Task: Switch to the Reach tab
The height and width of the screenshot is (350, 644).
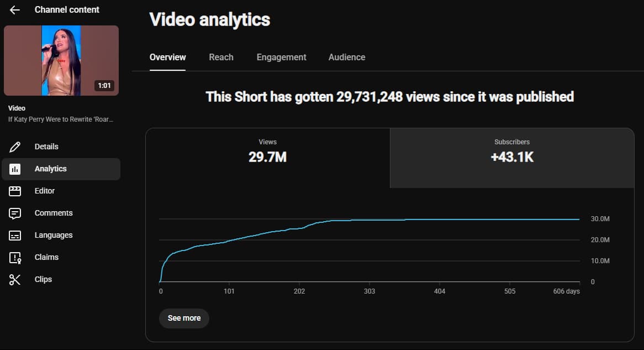Action: coord(221,58)
